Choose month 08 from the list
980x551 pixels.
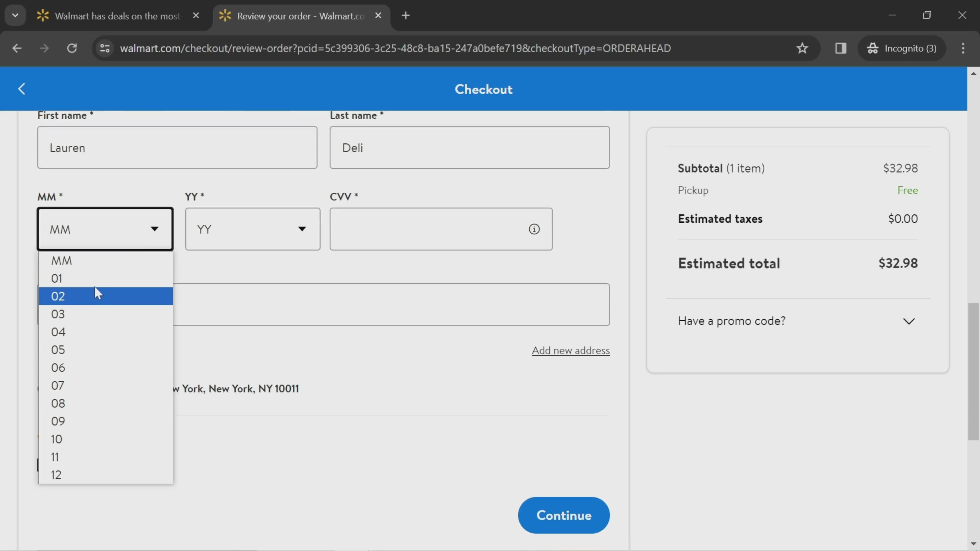[106, 404]
